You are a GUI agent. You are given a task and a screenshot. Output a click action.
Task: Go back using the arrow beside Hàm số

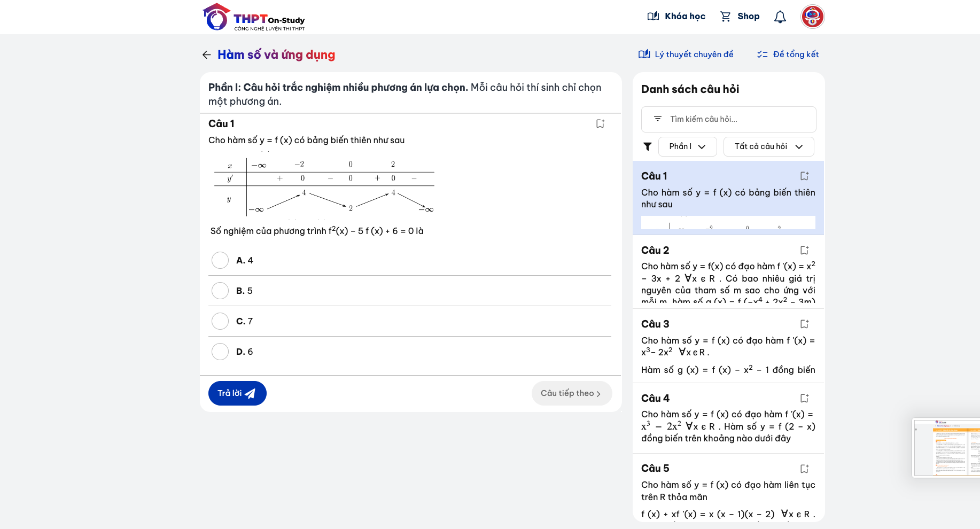207,55
